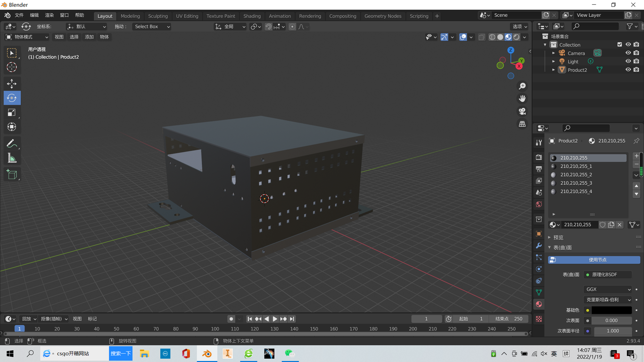Select the Add Cube tool

pos(12,175)
